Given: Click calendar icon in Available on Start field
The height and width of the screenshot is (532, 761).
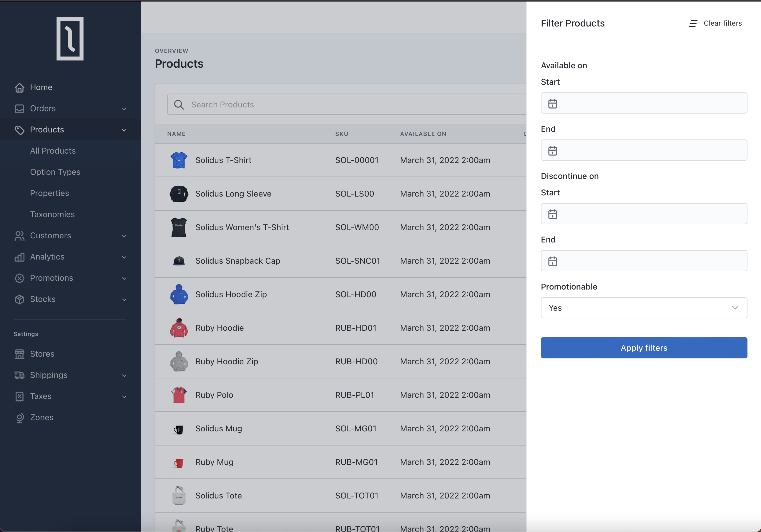Looking at the screenshot, I should [x=553, y=103].
